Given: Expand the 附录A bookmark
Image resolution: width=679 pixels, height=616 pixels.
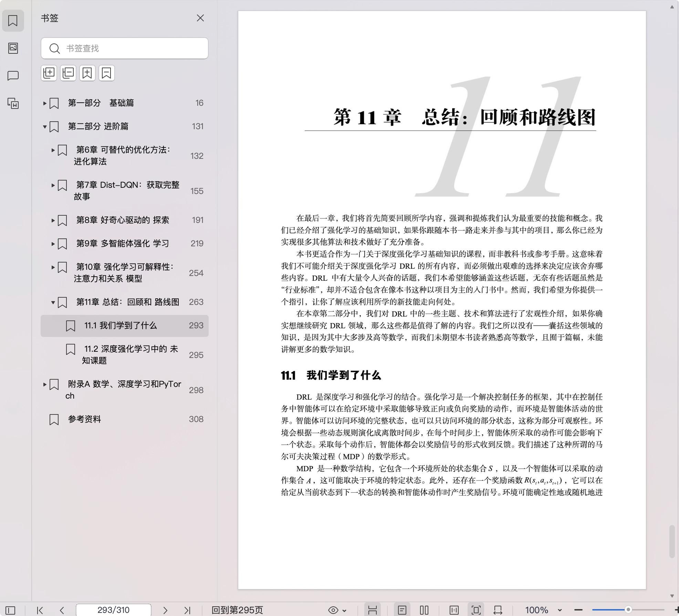Looking at the screenshot, I should 45,384.
